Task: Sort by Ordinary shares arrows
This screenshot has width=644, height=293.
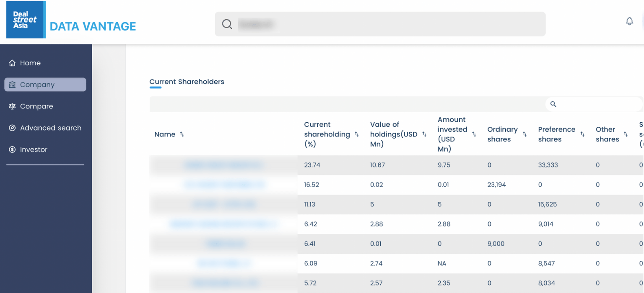Action: click(x=525, y=134)
